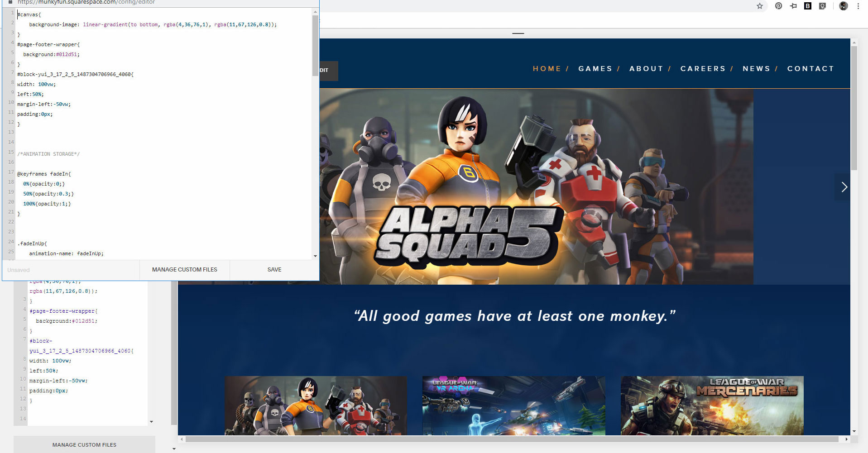Click the lock icon in address bar
868x453 pixels.
tap(10, 2)
